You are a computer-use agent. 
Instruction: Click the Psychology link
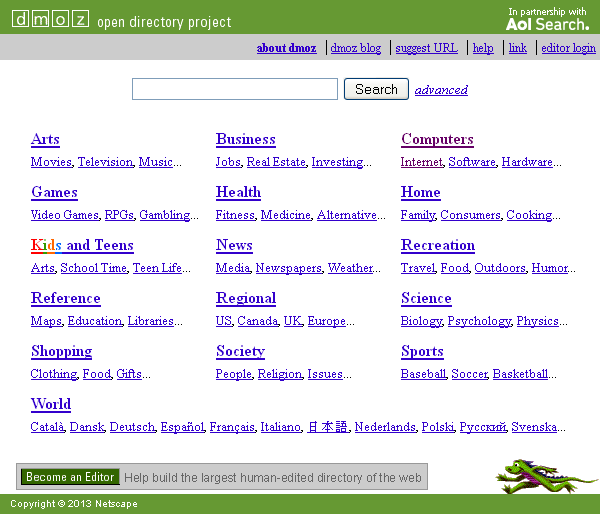point(479,321)
